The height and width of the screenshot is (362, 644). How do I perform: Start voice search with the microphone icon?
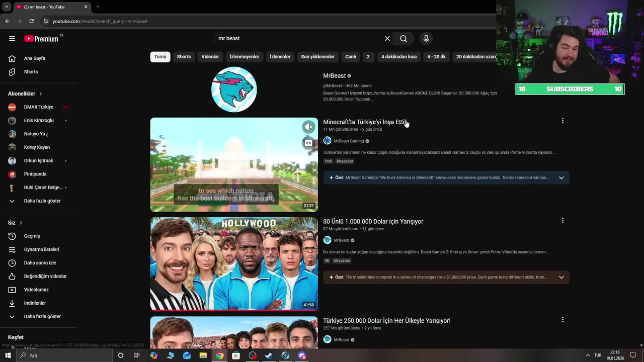[x=426, y=39]
